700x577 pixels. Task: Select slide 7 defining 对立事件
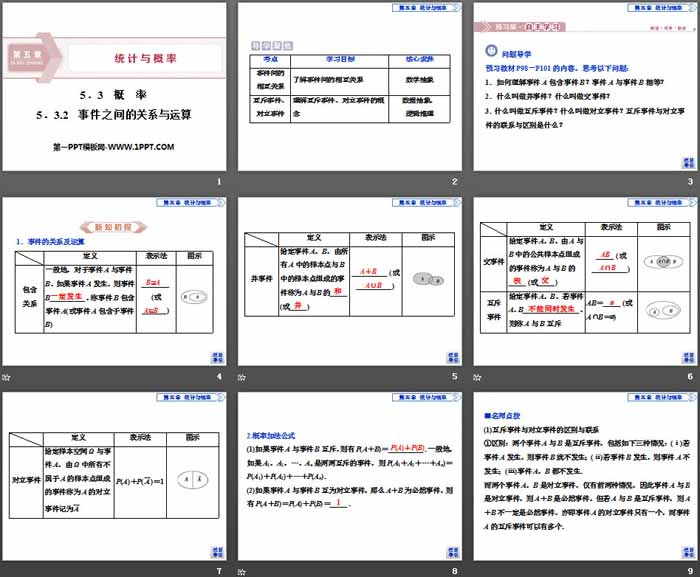[x=114, y=476]
